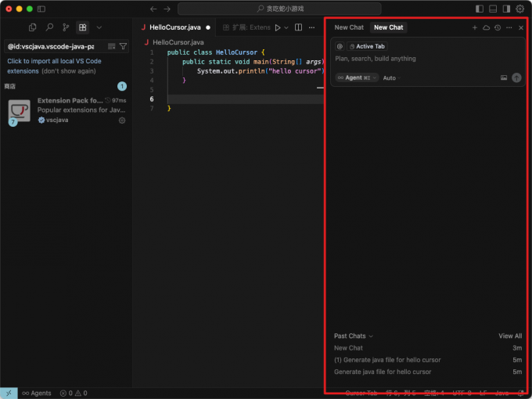Open the Explorer files icon in sidebar
Image resolution: width=532 pixels, height=399 pixels.
point(32,27)
